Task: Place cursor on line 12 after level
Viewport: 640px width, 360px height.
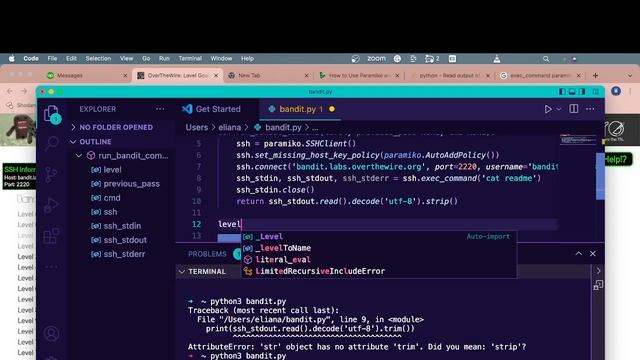Action: (242, 224)
